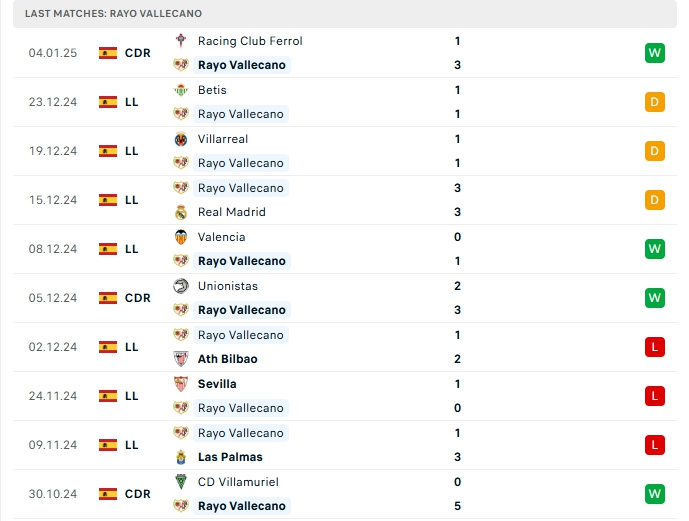Select the CDR competition label on 05.12.24
This screenshot has width=689, height=521.
coord(138,298)
